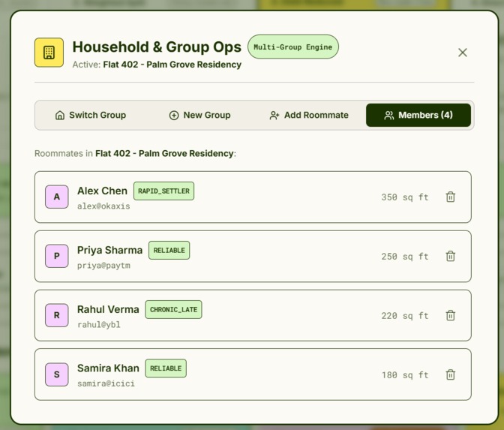
Task: Click the samira@icici address
Action: (106, 383)
